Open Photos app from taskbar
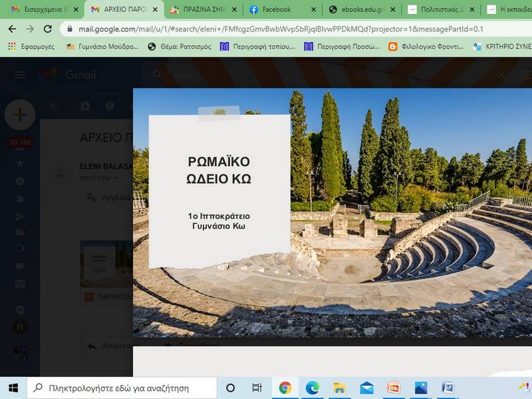This screenshot has height=399, width=532. click(421, 388)
